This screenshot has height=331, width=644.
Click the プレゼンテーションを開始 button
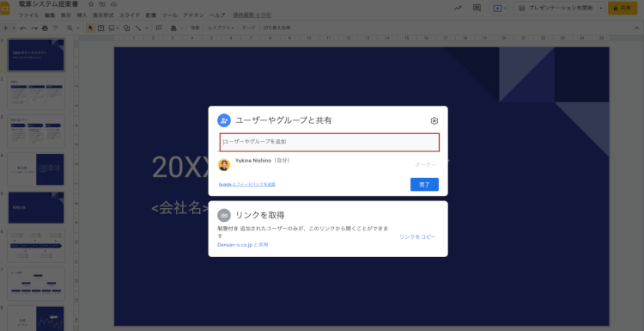coord(556,9)
